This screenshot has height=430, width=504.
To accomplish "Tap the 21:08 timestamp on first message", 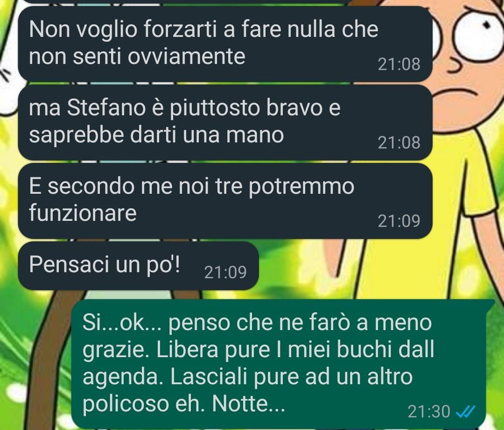I will [x=399, y=64].
